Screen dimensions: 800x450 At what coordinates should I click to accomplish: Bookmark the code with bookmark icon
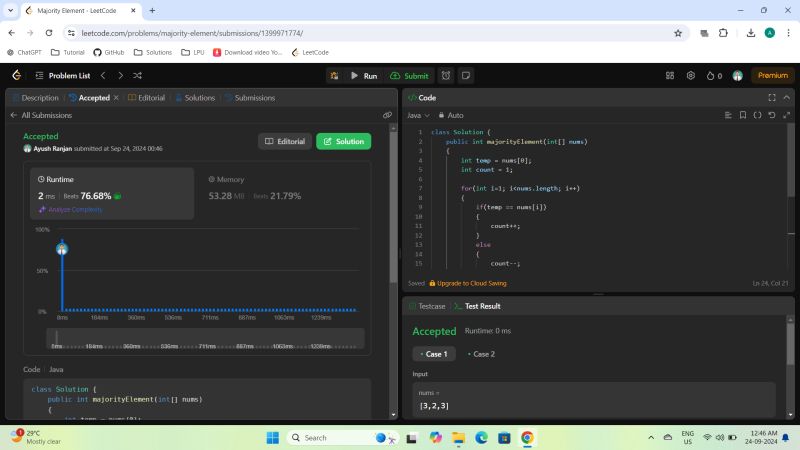[743, 115]
